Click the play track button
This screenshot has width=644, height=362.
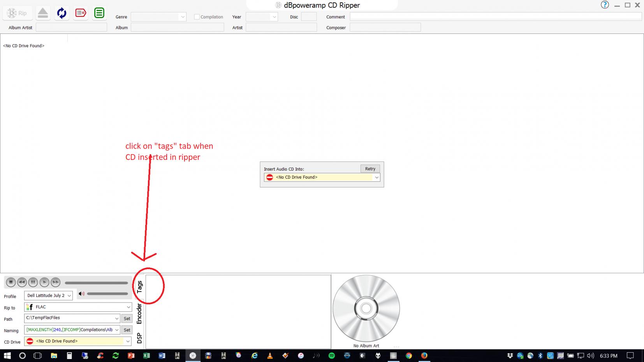click(x=44, y=282)
